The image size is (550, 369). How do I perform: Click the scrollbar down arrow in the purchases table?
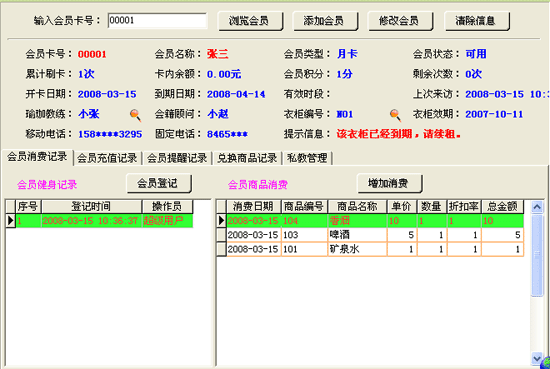(537, 358)
